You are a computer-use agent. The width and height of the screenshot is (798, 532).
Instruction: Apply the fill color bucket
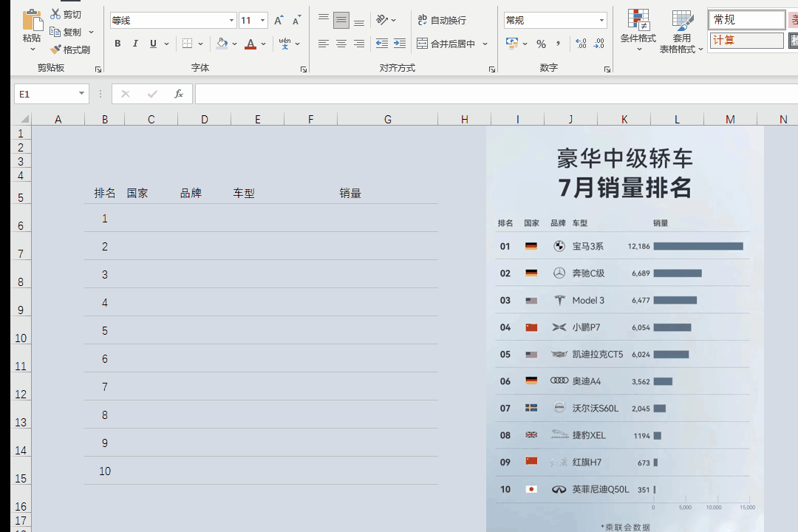click(x=222, y=44)
